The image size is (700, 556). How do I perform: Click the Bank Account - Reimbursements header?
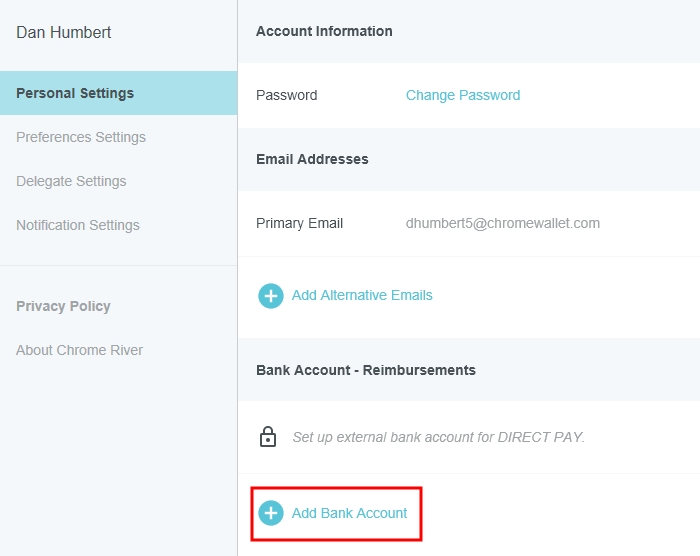click(366, 370)
